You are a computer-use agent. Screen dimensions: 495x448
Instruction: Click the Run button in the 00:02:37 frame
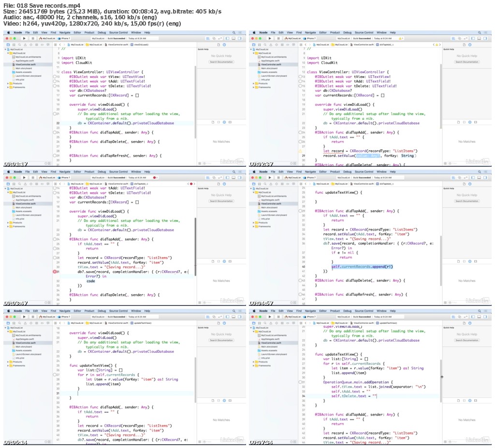(270, 39)
